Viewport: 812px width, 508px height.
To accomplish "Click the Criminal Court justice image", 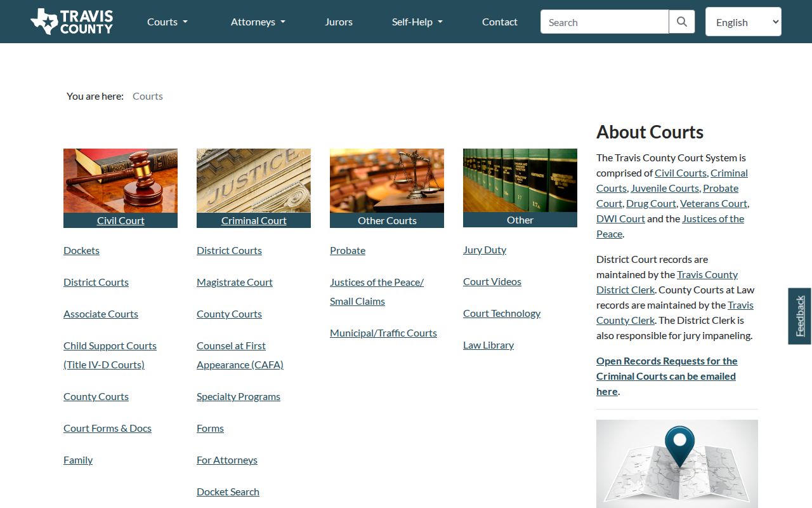I will (x=254, y=180).
